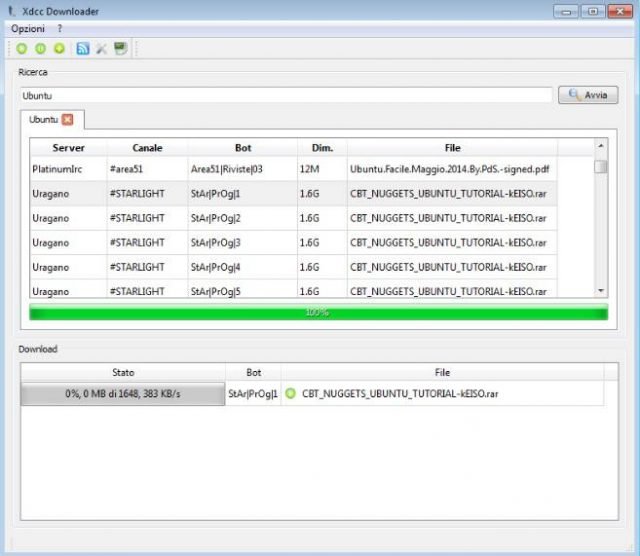Screen dimensions: 640x556
Task: Click the Xdcc Downloader title bar app icon
Action: (x=12, y=11)
